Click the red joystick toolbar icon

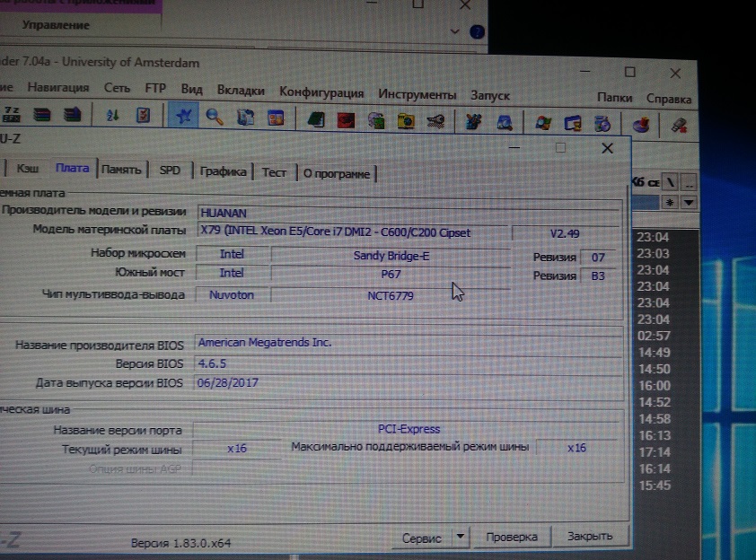[x=641, y=126]
